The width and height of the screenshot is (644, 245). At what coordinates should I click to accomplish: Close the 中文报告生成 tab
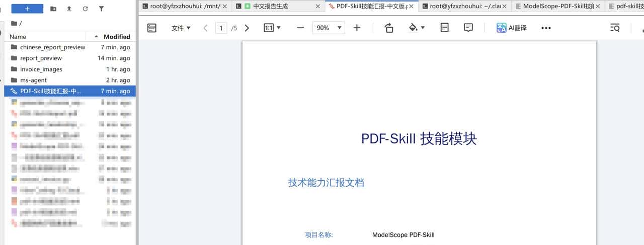(x=317, y=7)
